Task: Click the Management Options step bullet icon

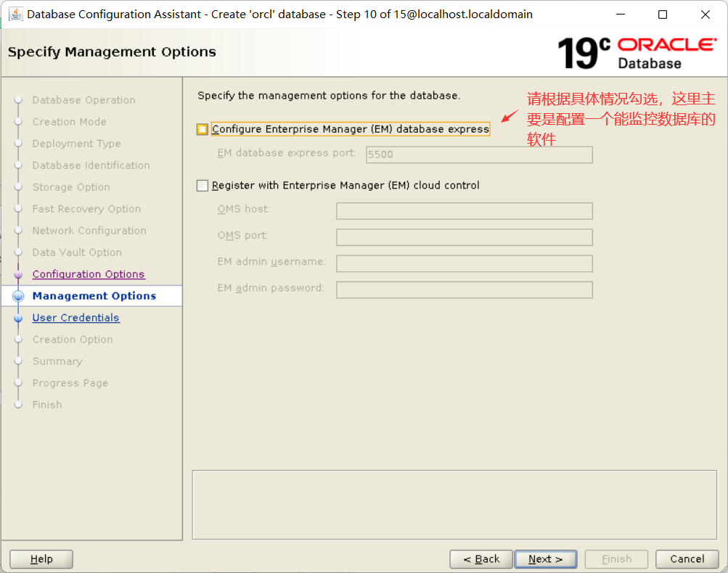Action: 19,296
